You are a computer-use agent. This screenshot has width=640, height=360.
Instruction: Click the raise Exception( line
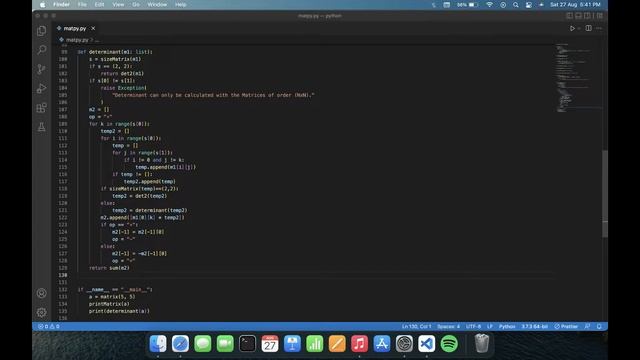(123, 88)
